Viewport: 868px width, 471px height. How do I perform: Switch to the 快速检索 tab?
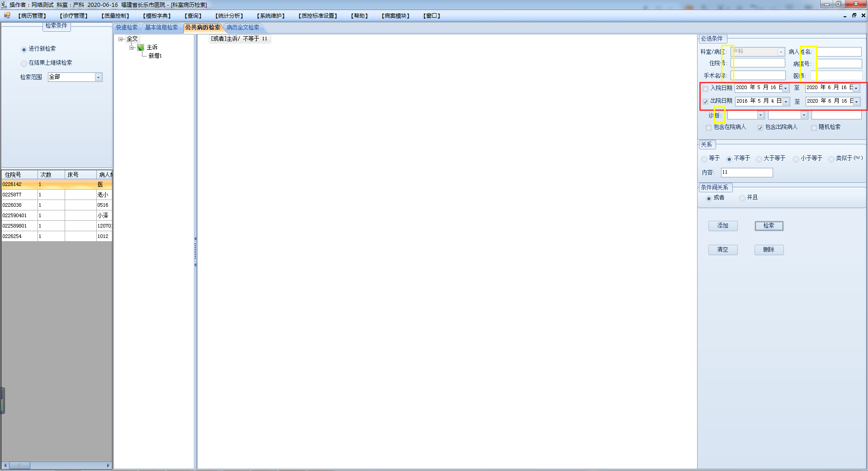click(127, 28)
